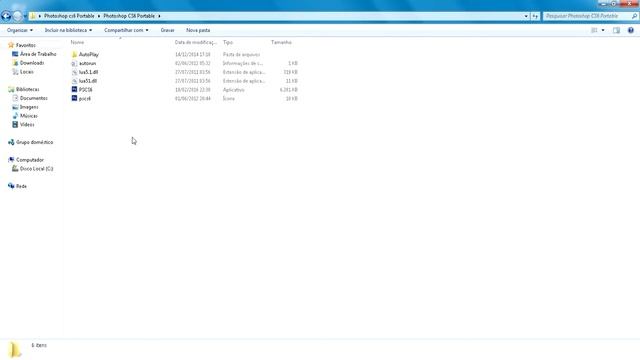Sort by the Tamanho column header
The image size is (640, 360).
click(281, 42)
